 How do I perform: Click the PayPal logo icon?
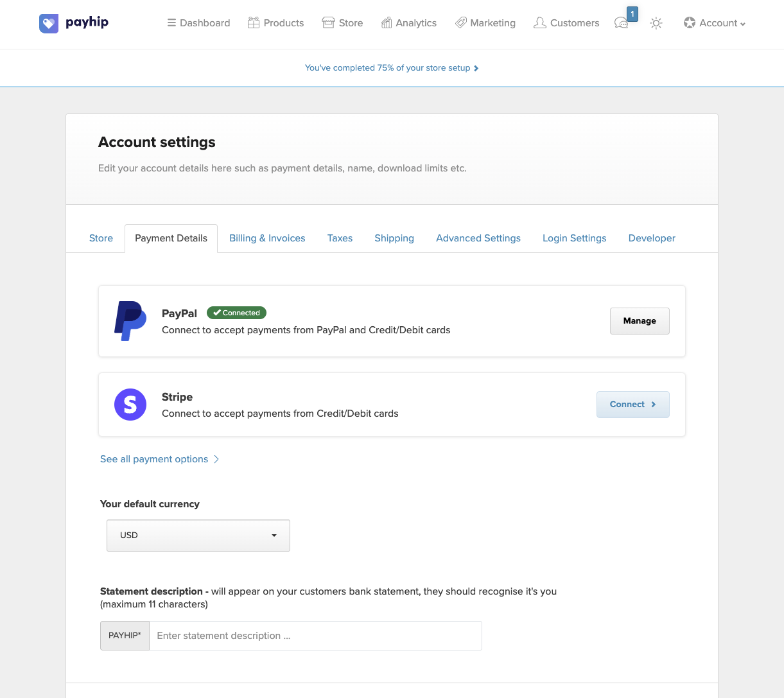130,321
